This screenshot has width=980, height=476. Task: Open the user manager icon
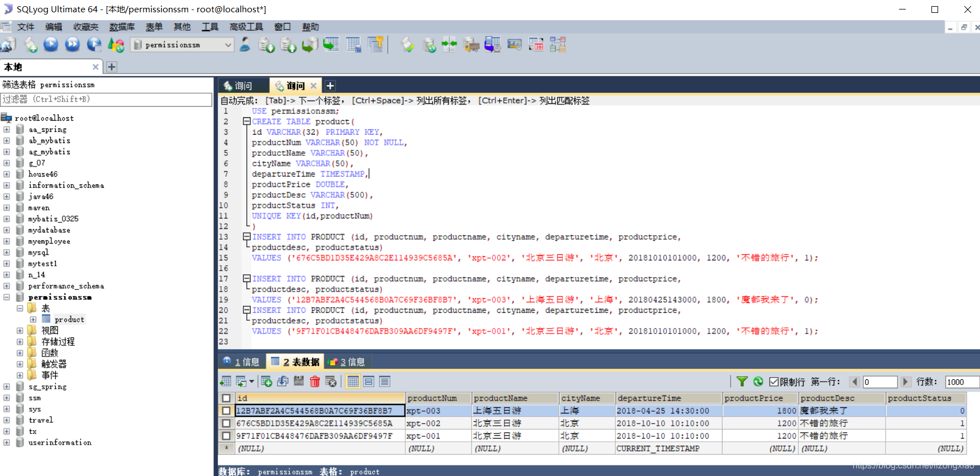click(245, 45)
